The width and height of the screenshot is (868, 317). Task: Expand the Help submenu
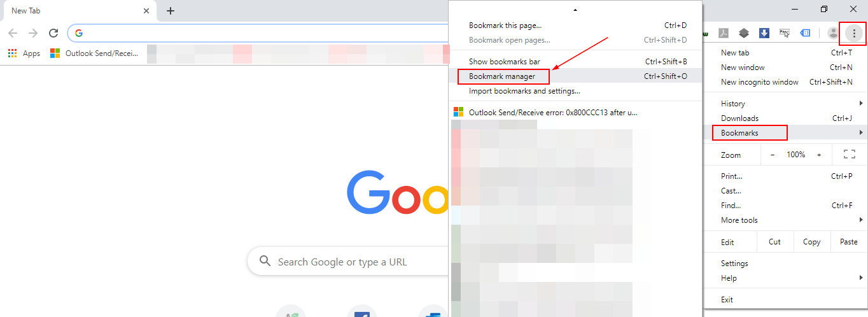(x=785, y=278)
